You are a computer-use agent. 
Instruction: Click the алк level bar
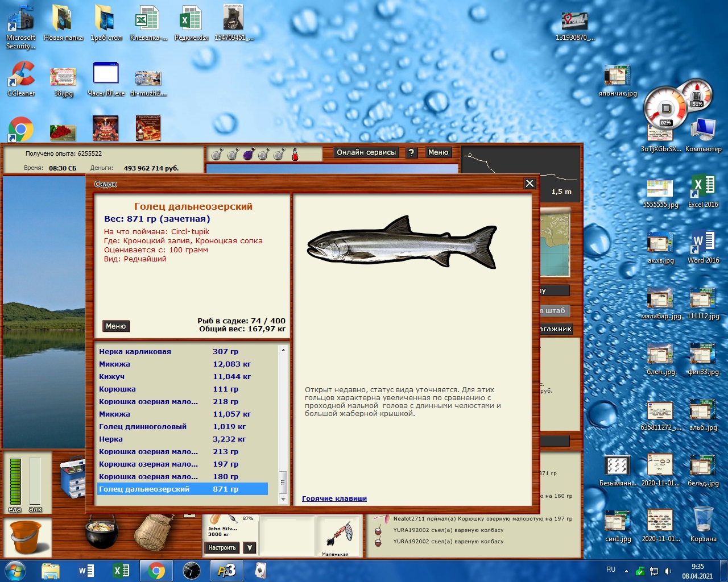(x=35, y=480)
